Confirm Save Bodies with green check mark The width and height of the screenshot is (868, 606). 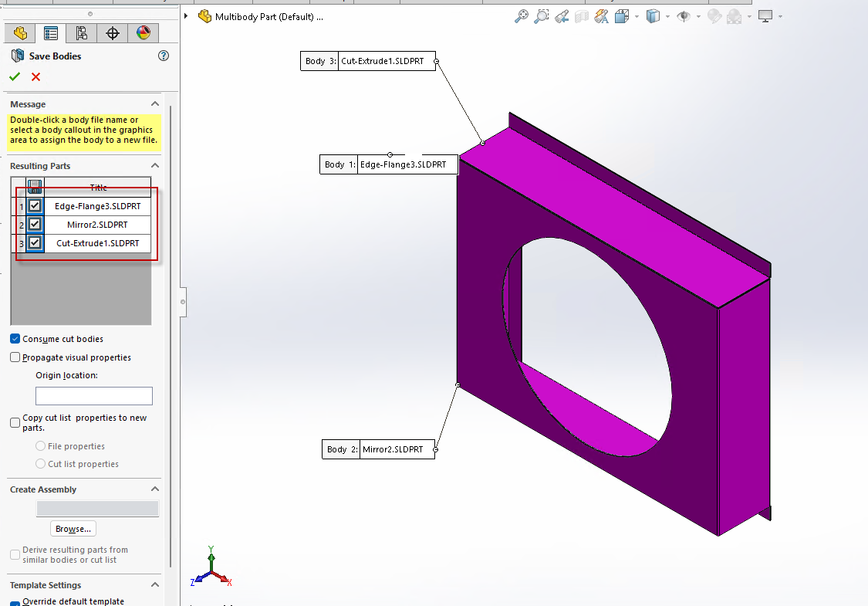[14, 76]
